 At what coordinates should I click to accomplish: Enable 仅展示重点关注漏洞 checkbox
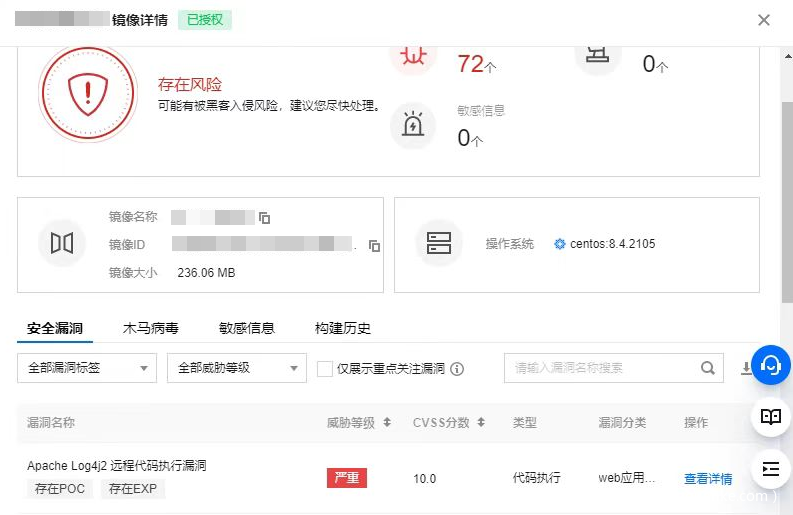pyautogui.click(x=324, y=369)
